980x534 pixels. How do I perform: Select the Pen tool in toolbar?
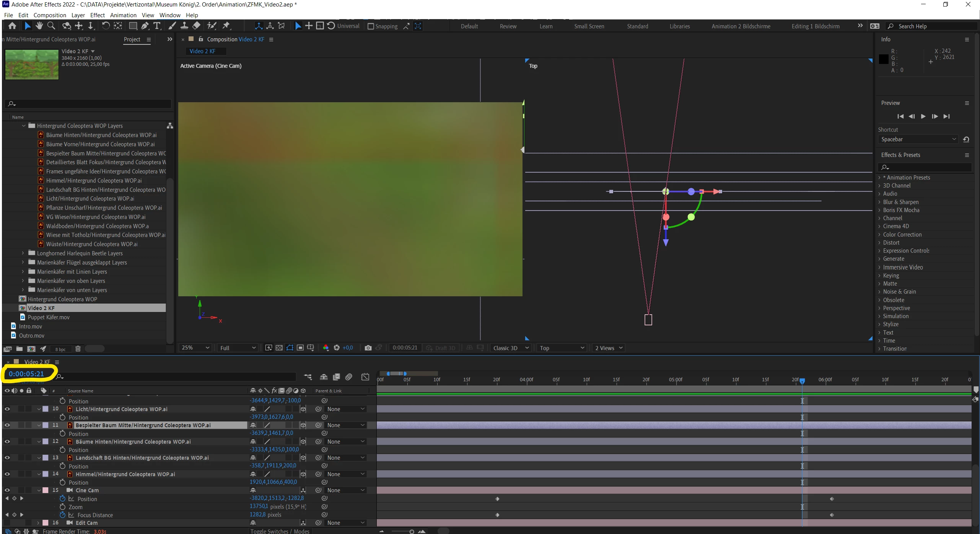pyautogui.click(x=145, y=26)
